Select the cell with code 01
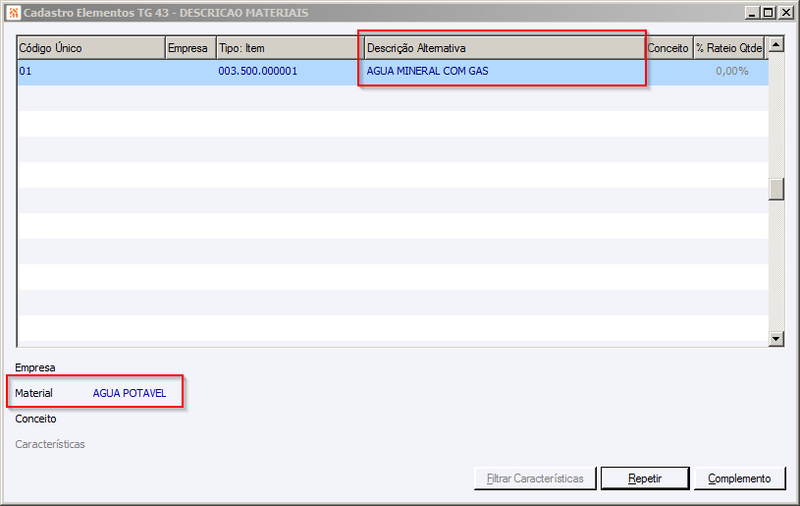The width and height of the screenshot is (800, 506). [x=91, y=71]
